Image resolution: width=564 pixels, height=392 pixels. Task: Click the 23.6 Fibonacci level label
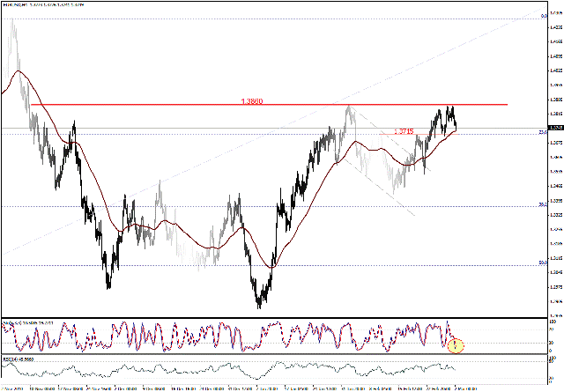pyautogui.click(x=542, y=132)
